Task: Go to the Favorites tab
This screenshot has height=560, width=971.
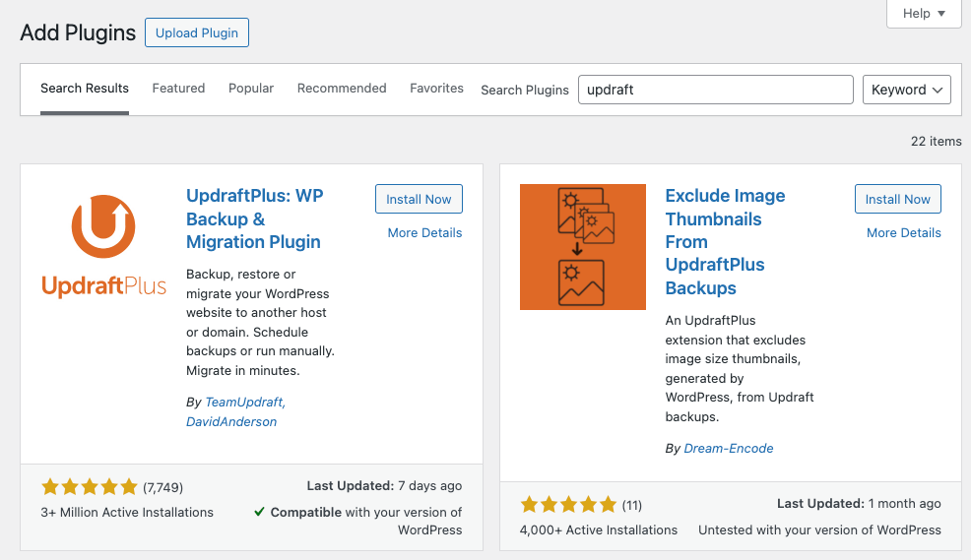Action: click(436, 89)
